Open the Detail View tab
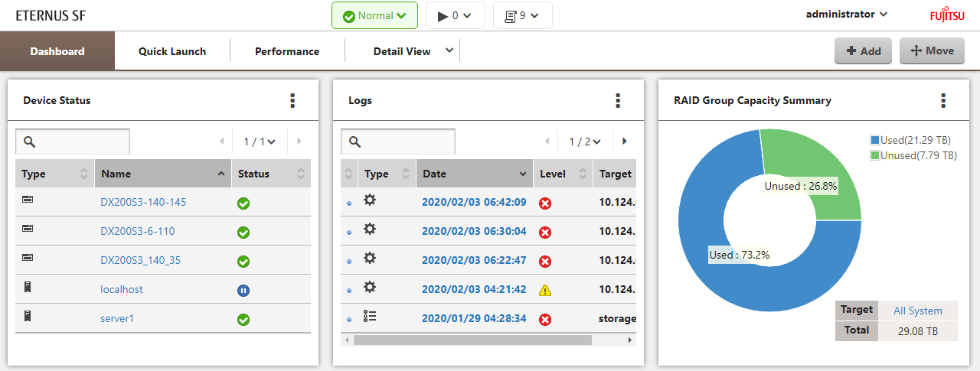980x371 pixels. coord(402,51)
